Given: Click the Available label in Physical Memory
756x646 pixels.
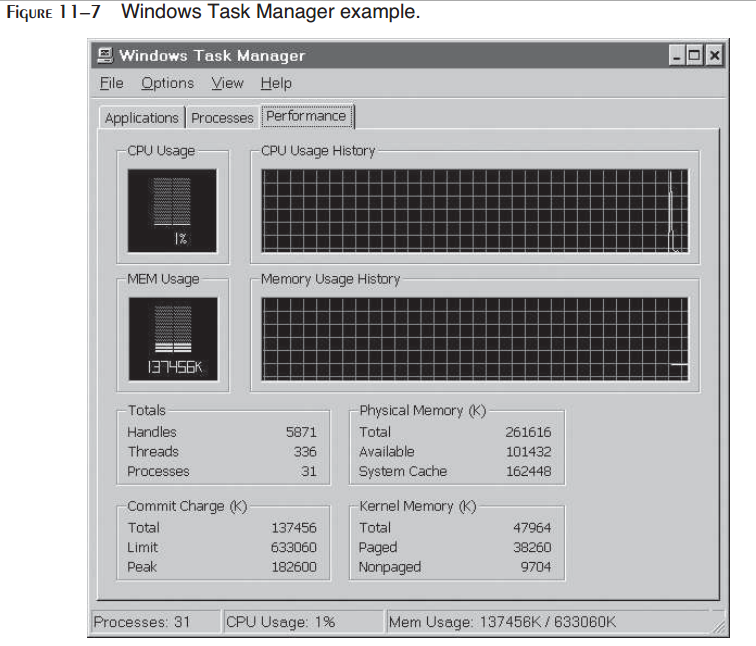Looking at the screenshot, I should click(x=387, y=452).
